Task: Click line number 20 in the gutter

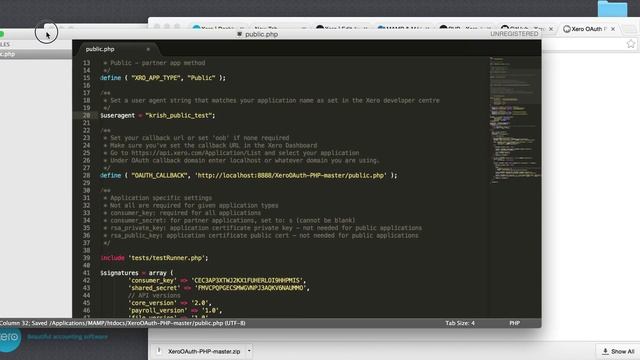Action: pyautogui.click(x=86, y=116)
